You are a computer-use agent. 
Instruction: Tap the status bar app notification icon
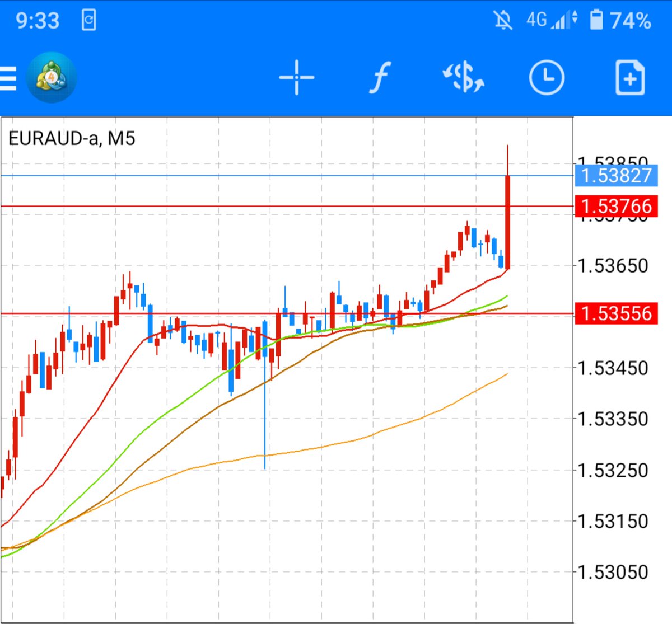coord(89,21)
